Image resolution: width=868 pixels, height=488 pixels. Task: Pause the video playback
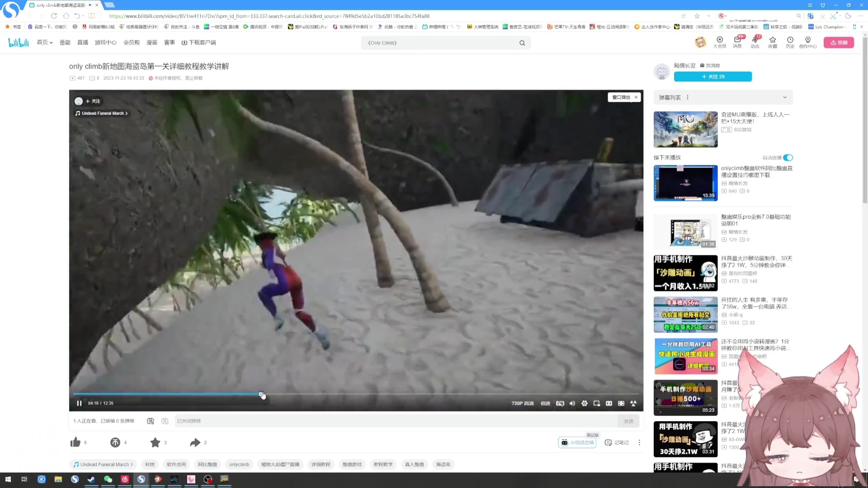(x=79, y=403)
